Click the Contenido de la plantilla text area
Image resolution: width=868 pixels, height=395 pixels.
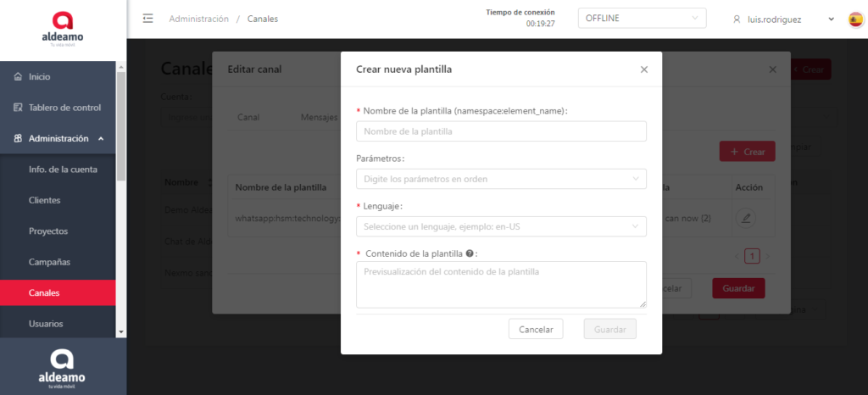[x=501, y=284]
